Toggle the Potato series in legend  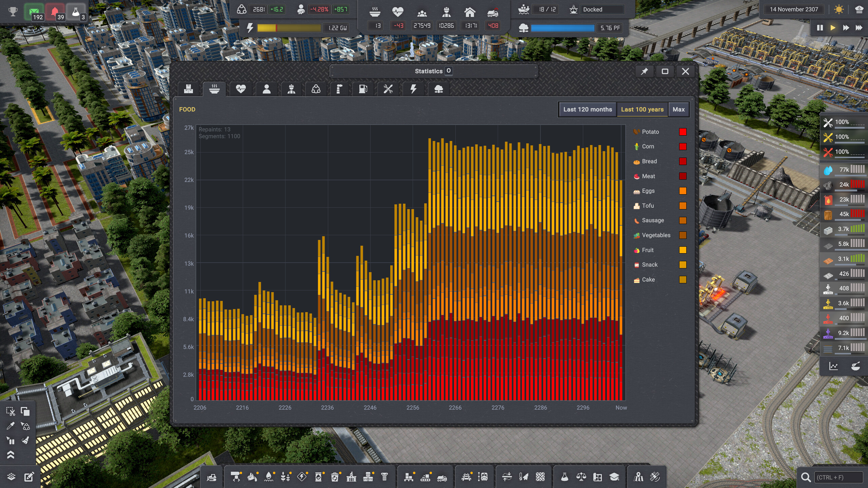pos(650,132)
